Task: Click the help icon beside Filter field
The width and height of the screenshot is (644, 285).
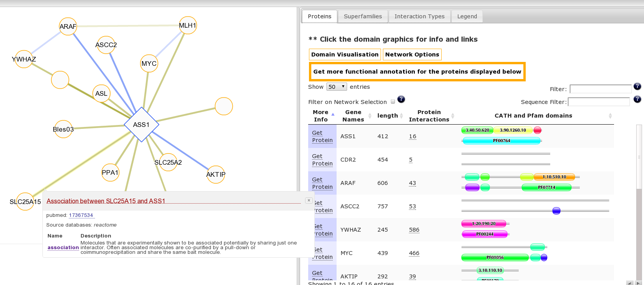Action: point(637,86)
